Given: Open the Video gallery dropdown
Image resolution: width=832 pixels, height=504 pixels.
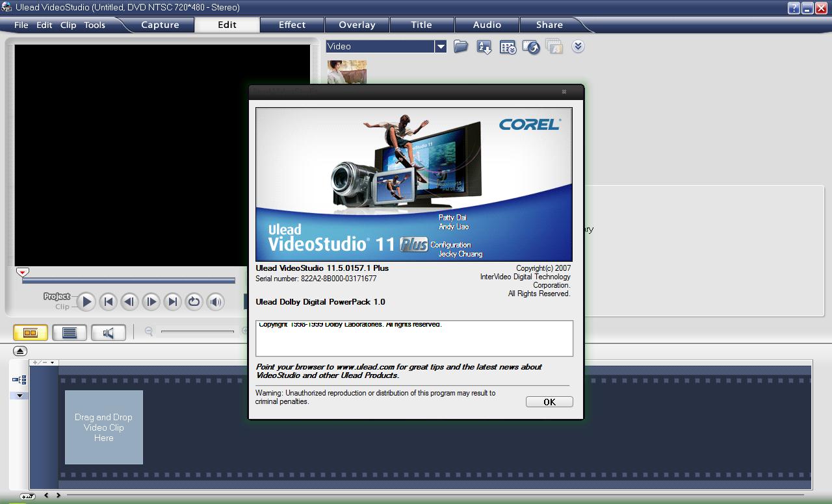Looking at the screenshot, I should [441, 46].
